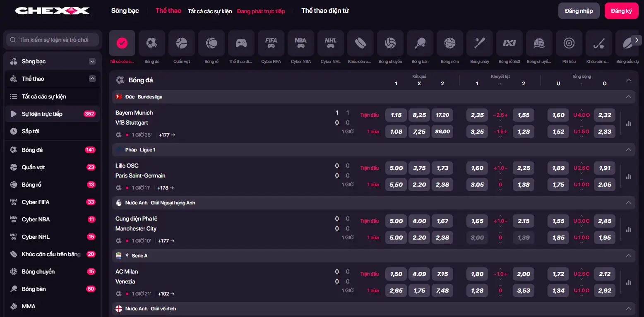This screenshot has width=644, height=317.
Task: Open Tất cả các sự kiện in sidebar
Action: [x=53, y=96]
